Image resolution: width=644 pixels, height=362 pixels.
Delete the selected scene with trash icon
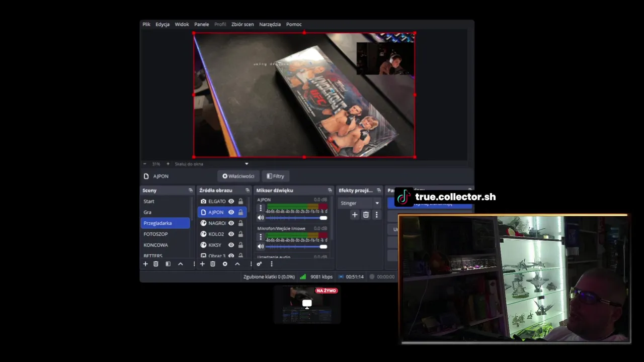pyautogui.click(x=156, y=264)
